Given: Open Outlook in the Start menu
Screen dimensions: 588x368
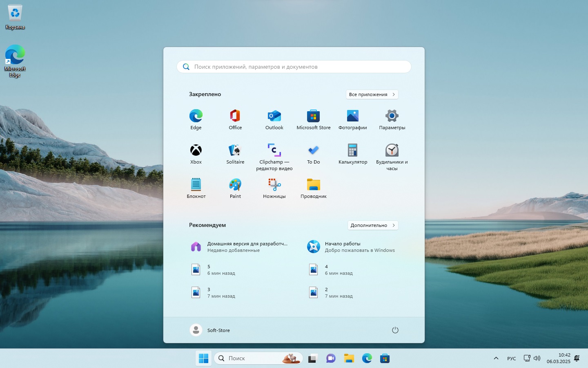Looking at the screenshot, I should click(274, 119).
